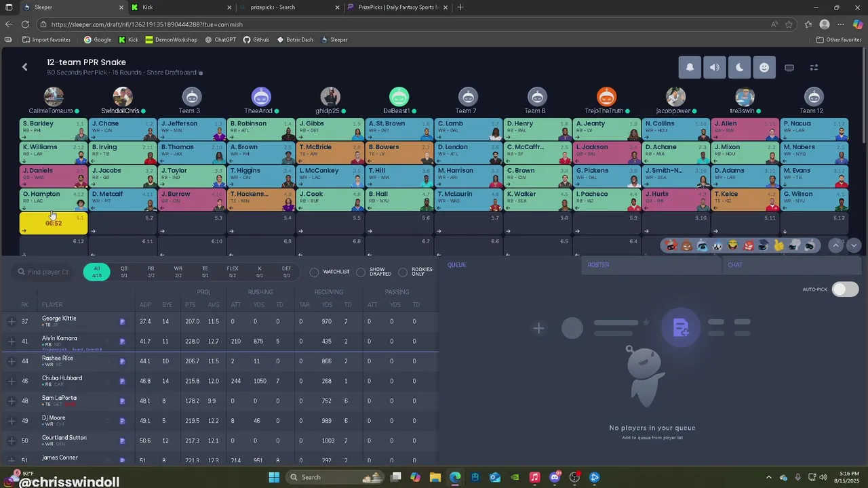This screenshot has height=488, width=868.
Task: Toggle the Auto-Pick switch
Action: (845, 289)
